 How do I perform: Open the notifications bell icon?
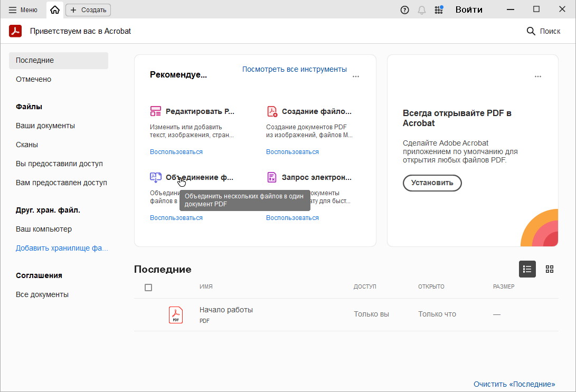click(x=422, y=10)
